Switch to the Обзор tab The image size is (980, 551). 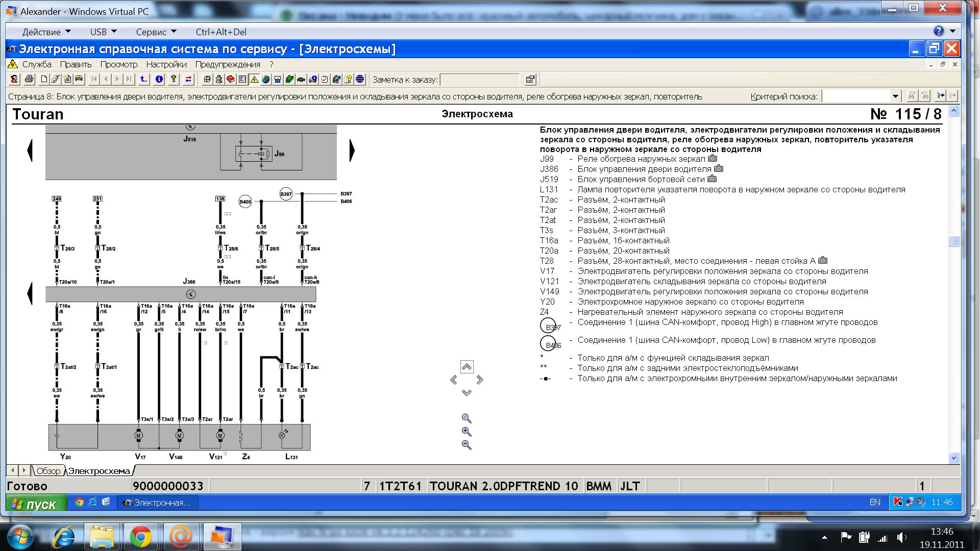pyautogui.click(x=48, y=471)
